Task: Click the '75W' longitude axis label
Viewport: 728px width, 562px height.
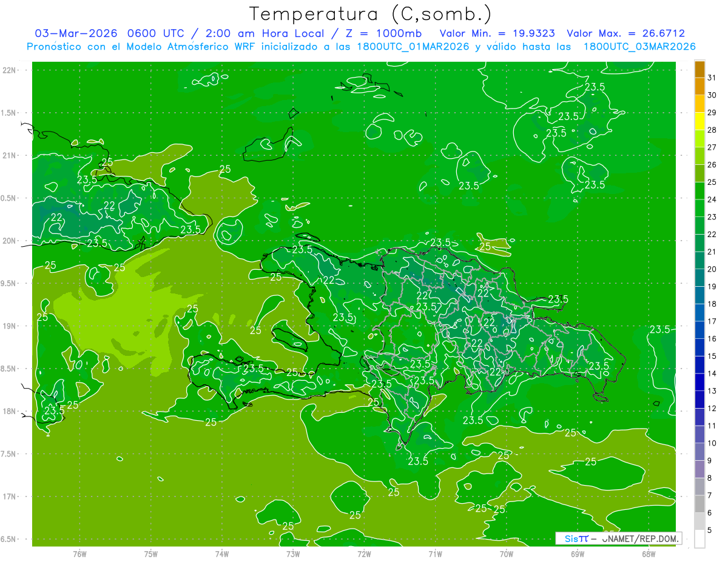Action: (151, 554)
